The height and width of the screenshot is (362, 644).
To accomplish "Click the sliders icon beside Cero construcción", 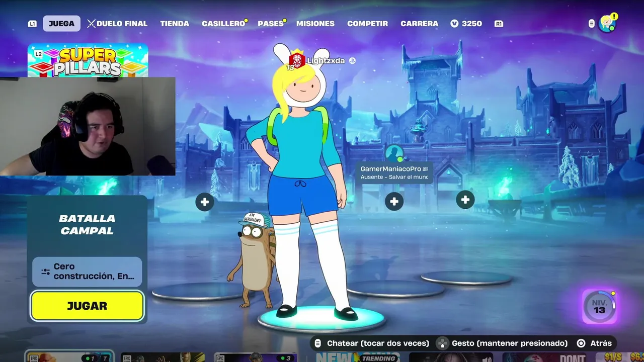I will point(45,271).
